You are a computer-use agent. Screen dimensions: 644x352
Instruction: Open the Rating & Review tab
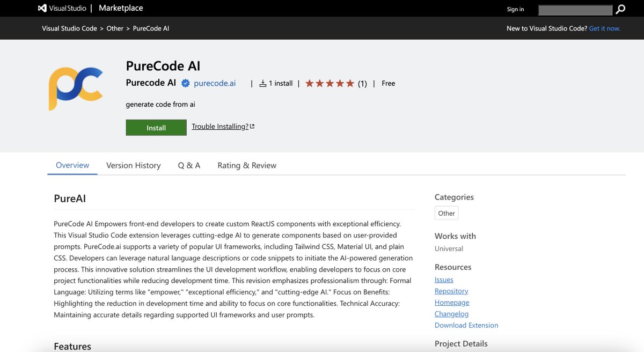tap(247, 165)
